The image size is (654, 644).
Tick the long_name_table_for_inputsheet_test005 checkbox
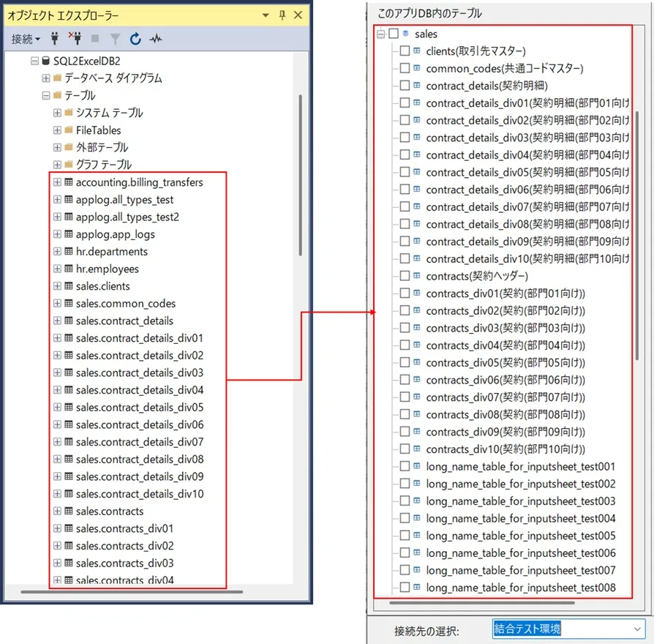pyautogui.click(x=405, y=536)
